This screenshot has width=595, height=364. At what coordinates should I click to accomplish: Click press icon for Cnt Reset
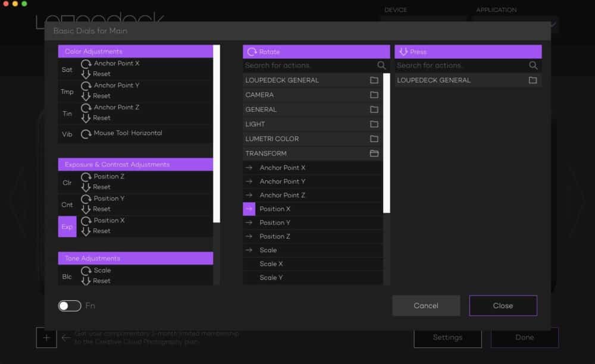coord(86,209)
